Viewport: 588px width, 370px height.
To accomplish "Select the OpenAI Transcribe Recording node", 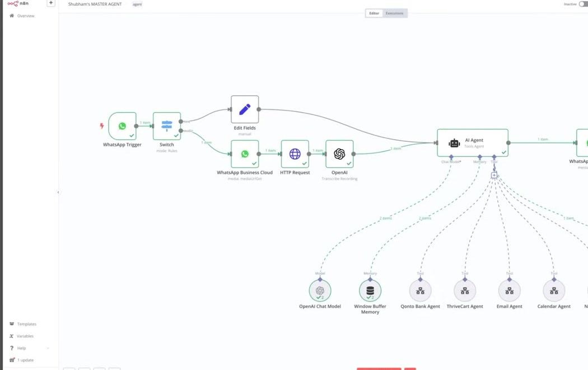I will 339,153.
